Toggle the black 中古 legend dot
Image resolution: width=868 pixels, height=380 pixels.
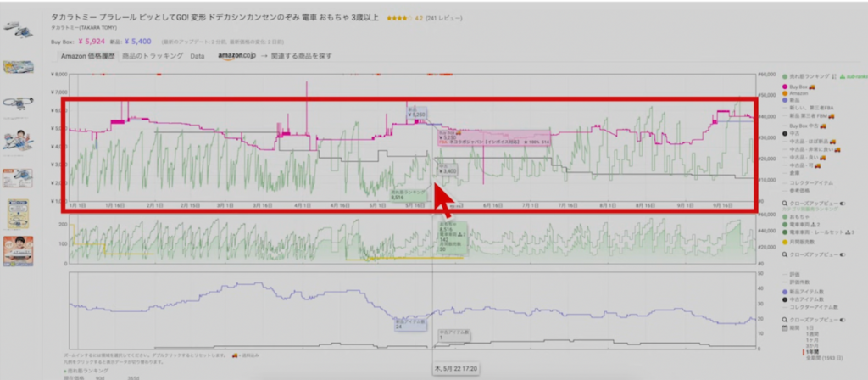pyautogui.click(x=784, y=133)
